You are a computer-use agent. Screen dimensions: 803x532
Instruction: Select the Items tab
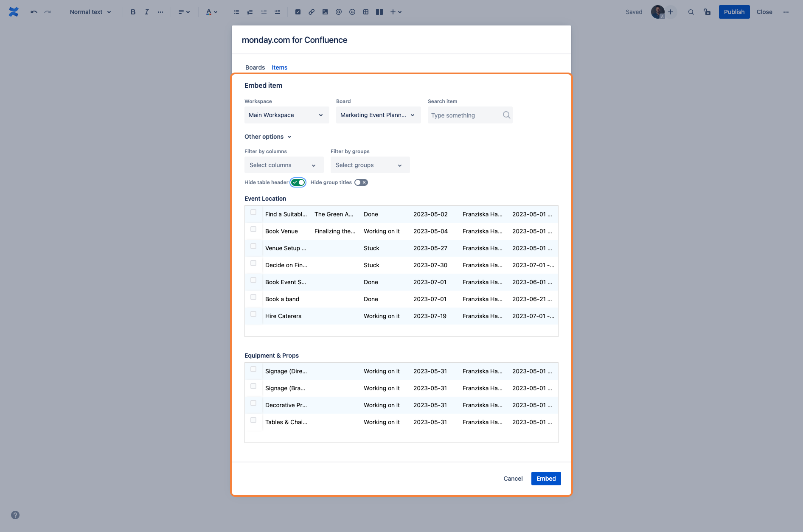tap(279, 67)
